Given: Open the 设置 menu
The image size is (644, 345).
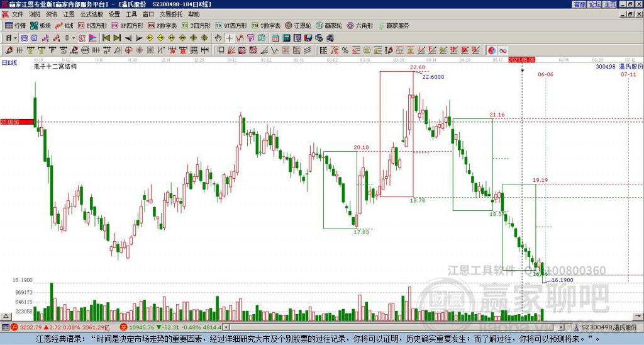Looking at the screenshot, I should point(114,14).
